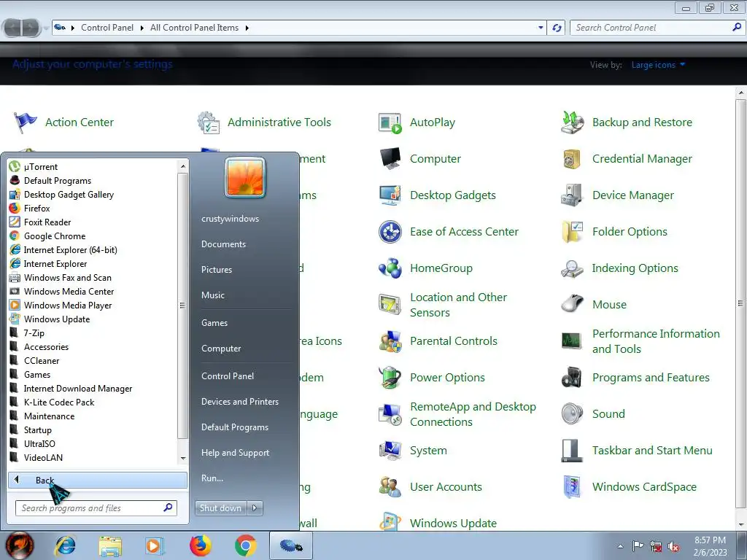The image size is (747, 560).
Task: Open Documents from the Start menu
Action: tap(223, 244)
